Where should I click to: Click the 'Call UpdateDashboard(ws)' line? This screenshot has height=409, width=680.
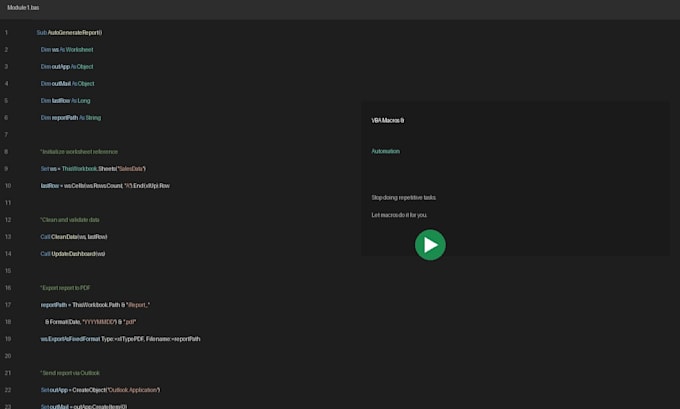73,254
